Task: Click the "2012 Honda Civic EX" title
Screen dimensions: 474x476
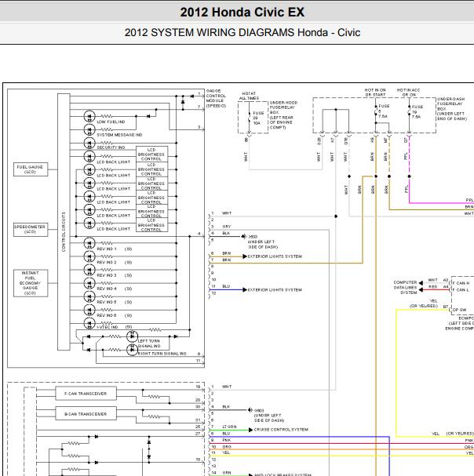Action: (242, 12)
